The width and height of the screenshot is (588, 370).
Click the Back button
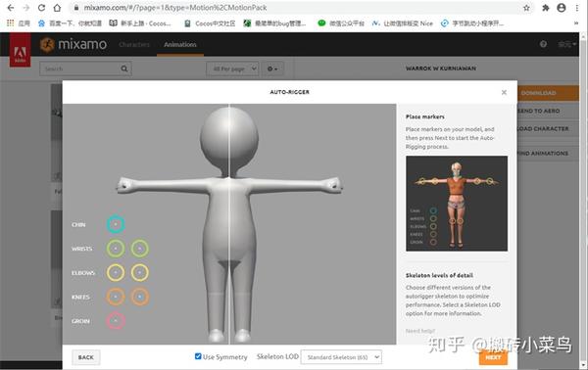point(86,357)
